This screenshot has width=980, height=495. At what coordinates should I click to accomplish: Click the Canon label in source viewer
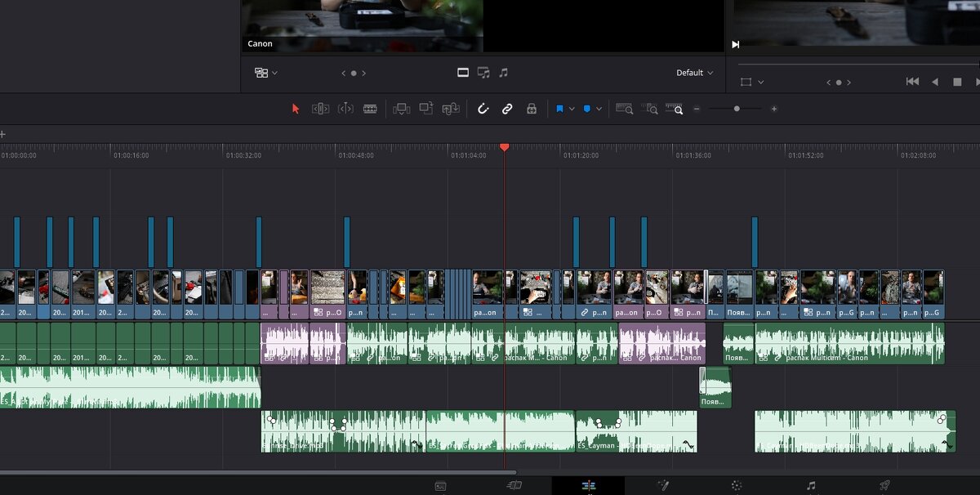(261, 44)
